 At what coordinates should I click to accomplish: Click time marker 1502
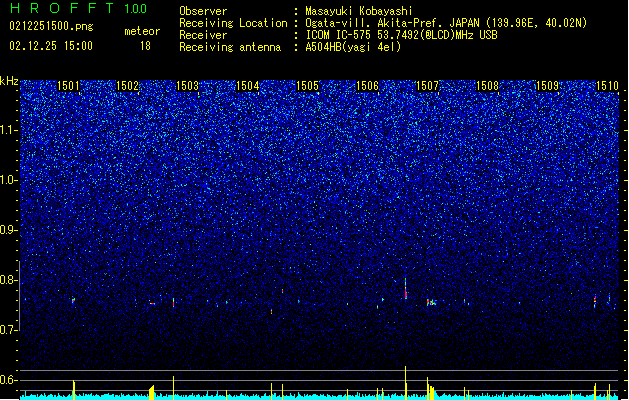click(127, 85)
